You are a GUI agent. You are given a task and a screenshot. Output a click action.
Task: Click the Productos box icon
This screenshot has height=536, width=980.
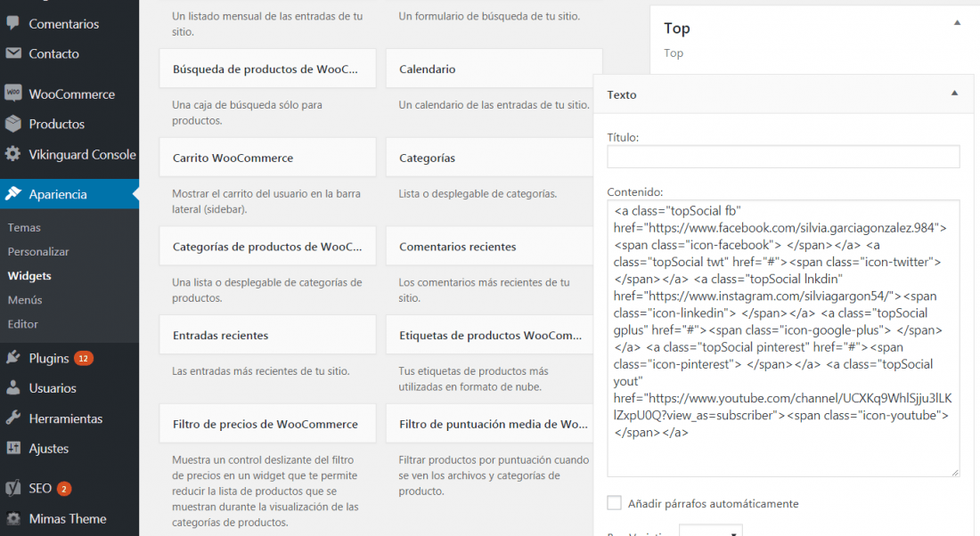(12, 124)
